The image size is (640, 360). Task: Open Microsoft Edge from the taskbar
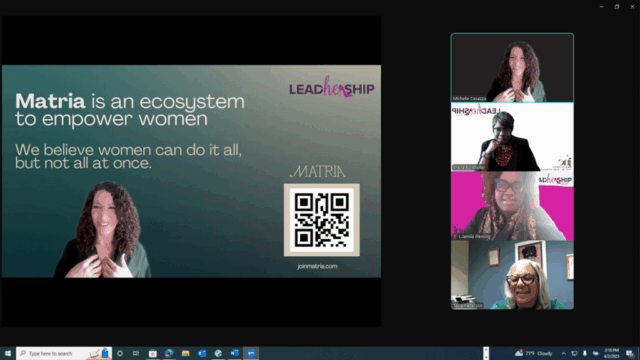pyautogui.click(x=169, y=353)
